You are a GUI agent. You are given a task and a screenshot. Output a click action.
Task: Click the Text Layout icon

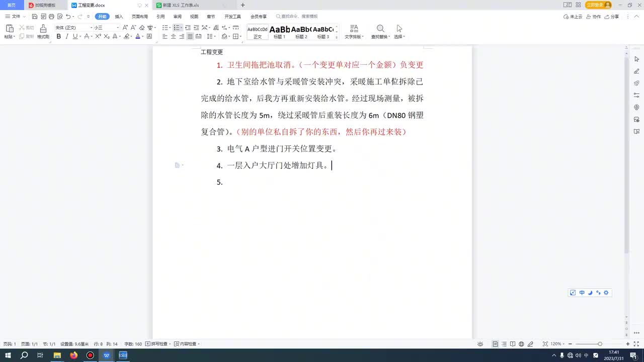354,29
